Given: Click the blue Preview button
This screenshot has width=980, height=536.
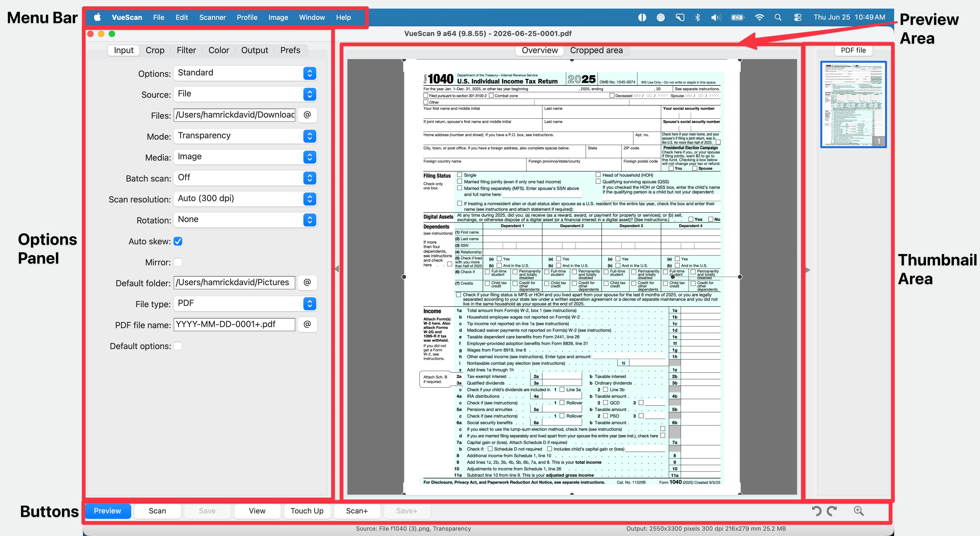Looking at the screenshot, I should click(x=108, y=511).
